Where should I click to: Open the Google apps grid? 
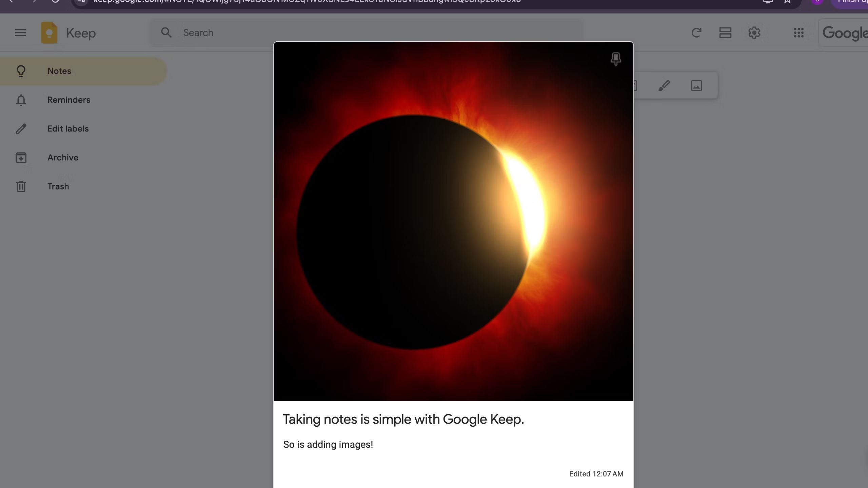point(798,33)
